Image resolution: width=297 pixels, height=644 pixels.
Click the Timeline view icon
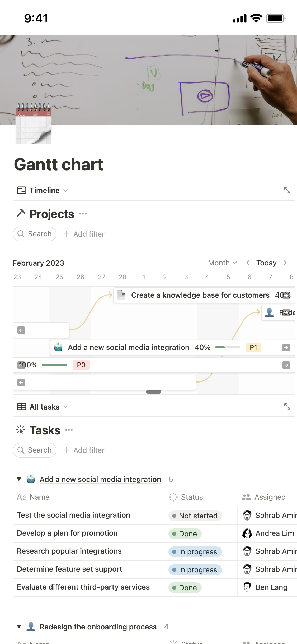[22, 190]
